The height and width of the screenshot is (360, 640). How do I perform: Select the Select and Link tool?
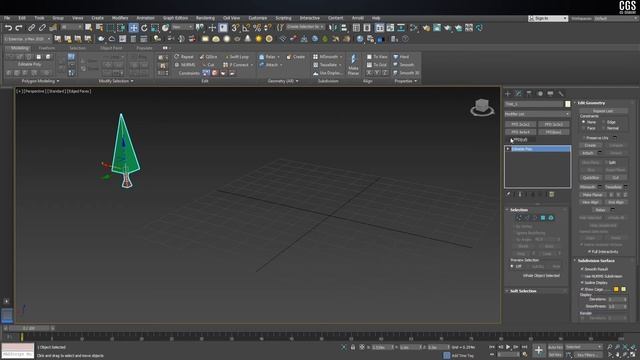coord(31,28)
